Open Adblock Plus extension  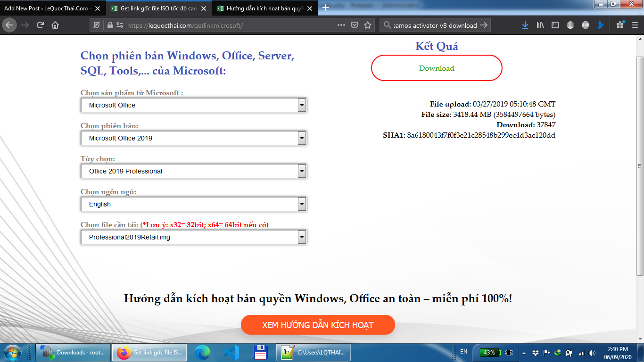586,25
